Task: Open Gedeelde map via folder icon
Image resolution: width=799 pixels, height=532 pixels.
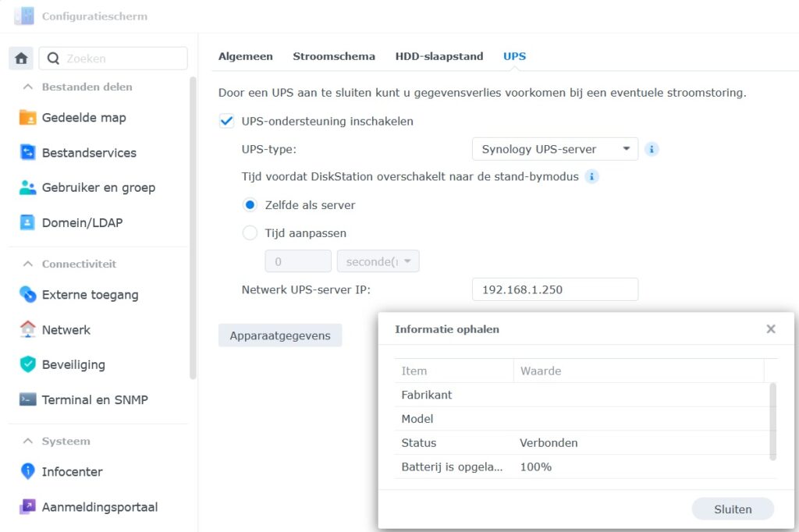Action: [x=28, y=118]
